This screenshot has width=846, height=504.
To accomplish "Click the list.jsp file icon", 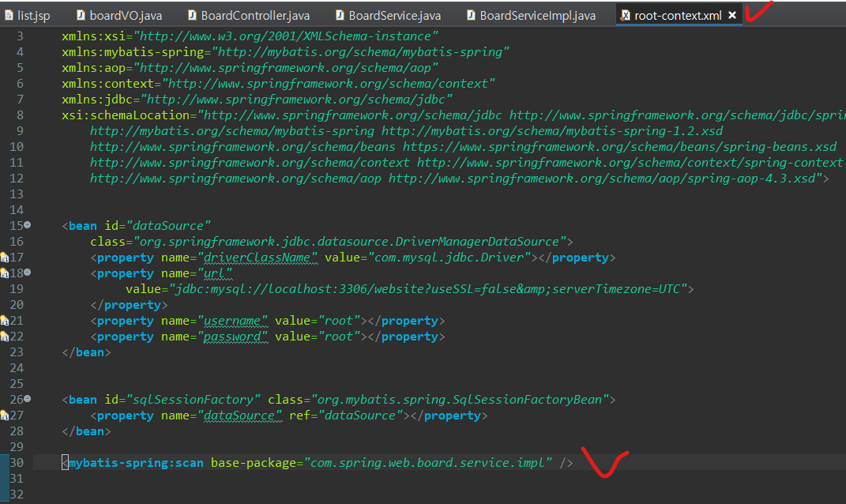I will [x=9, y=15].
